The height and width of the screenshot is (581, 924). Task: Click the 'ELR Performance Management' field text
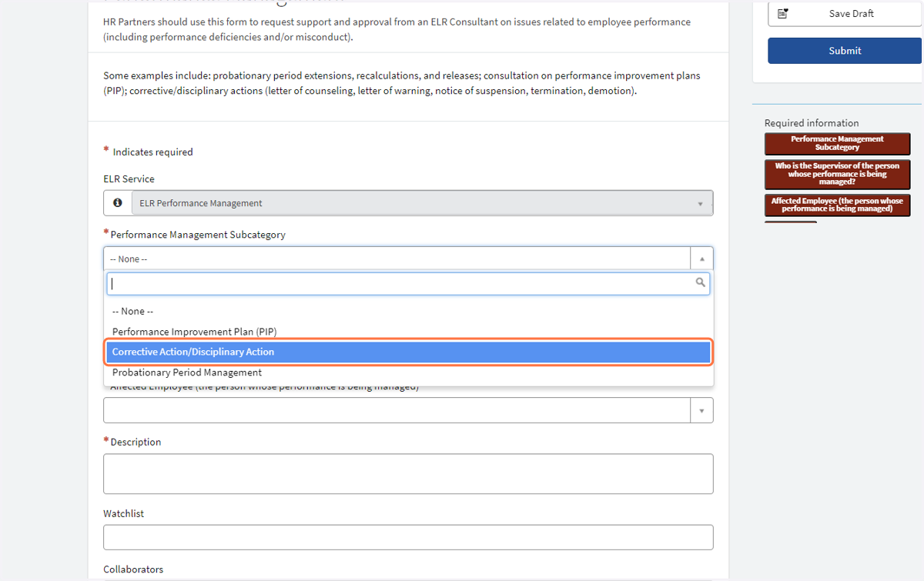coord(201,204)
